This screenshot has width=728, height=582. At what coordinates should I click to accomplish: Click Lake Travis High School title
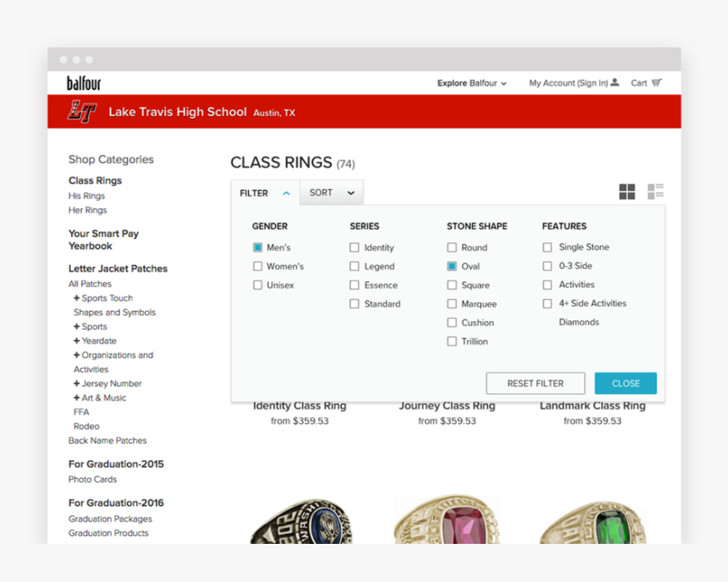click(178, 112)
